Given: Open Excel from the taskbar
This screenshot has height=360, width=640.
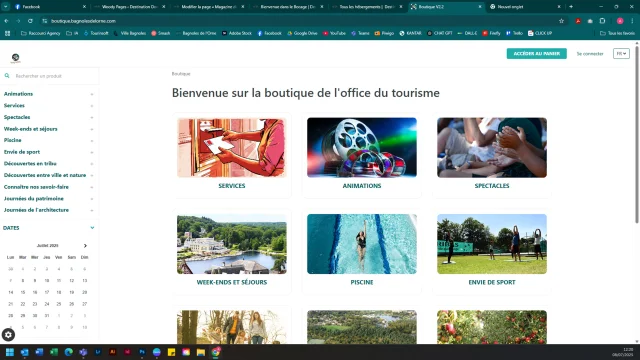Looking at the screenshot, I should [x=54, y=352].
